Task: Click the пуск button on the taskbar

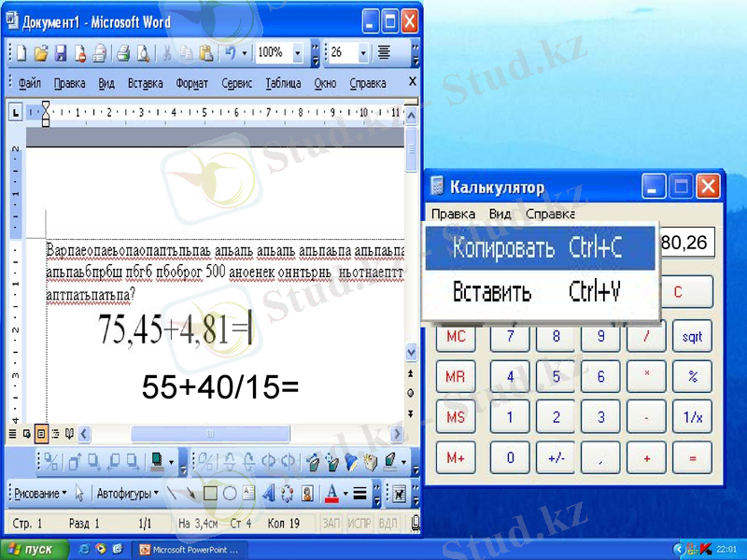Action: [28, 549]
